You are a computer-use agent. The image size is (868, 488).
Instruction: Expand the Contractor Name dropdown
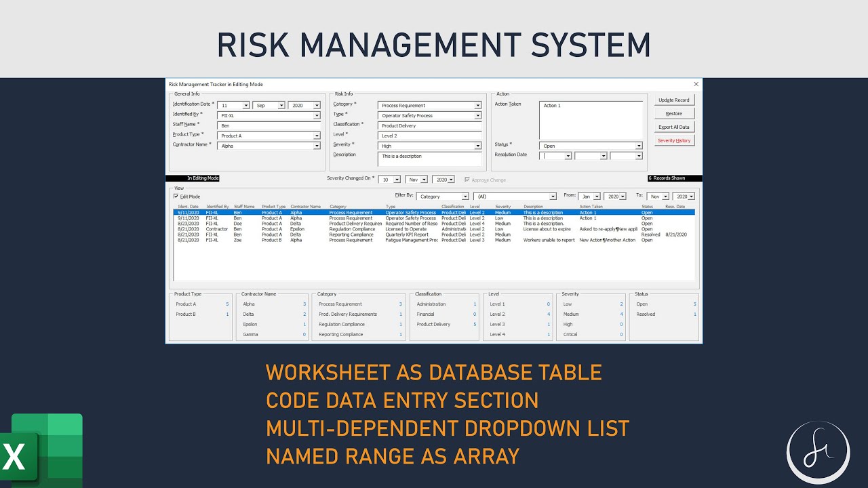[x=317, y=146]
